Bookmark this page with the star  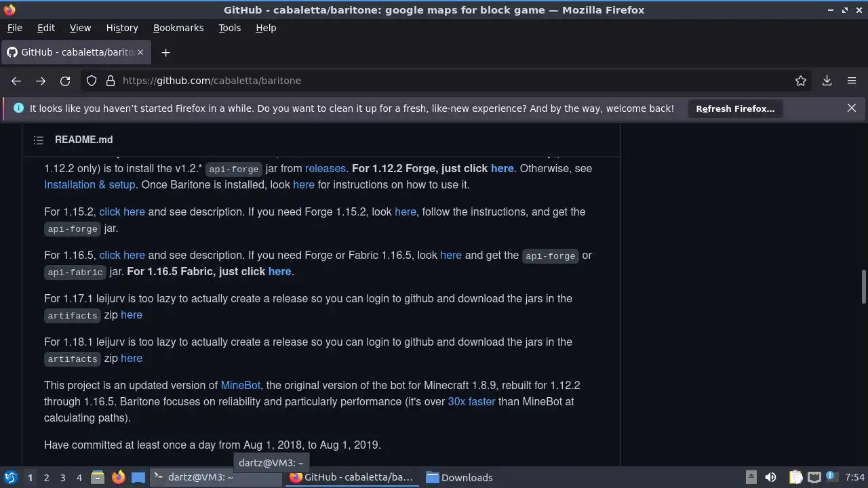point(801,81)
